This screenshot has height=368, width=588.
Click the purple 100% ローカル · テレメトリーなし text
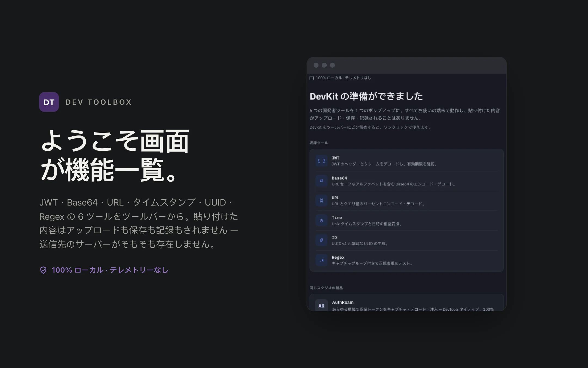(110, 270)
